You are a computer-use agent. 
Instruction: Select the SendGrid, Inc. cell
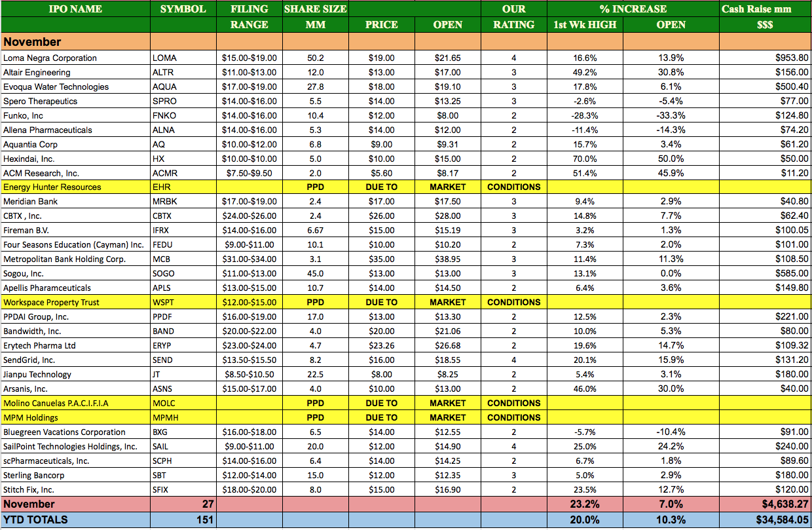coord(75,360)
